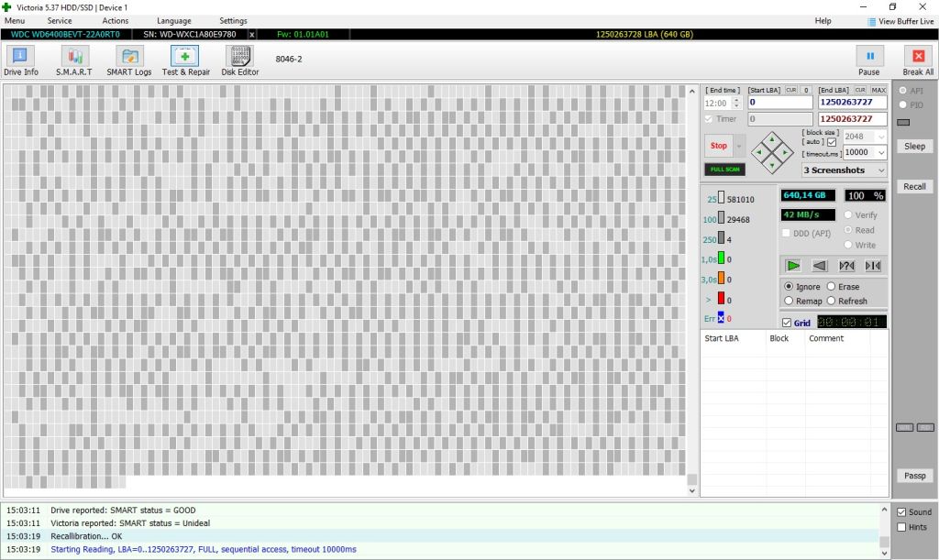This screenshot has width=939, height=560.
Task: Click the down arrow on the diamond navigator
Action: pos(772,165)
